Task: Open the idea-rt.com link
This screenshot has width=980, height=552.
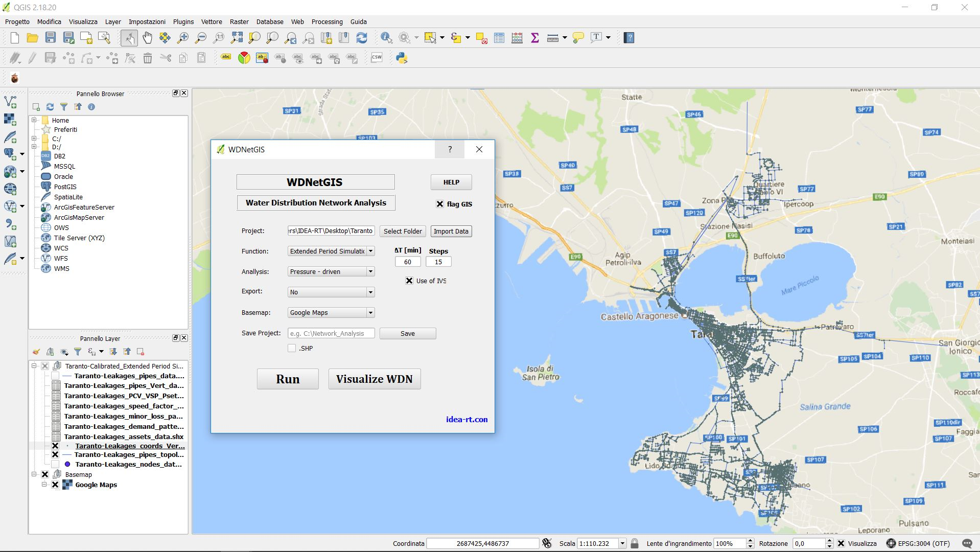Action: point(466,419)
